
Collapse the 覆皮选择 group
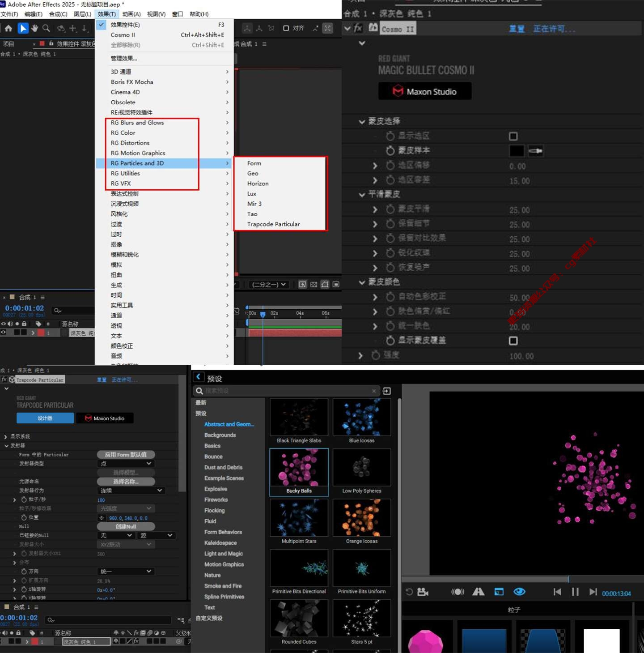click(362, 121)
